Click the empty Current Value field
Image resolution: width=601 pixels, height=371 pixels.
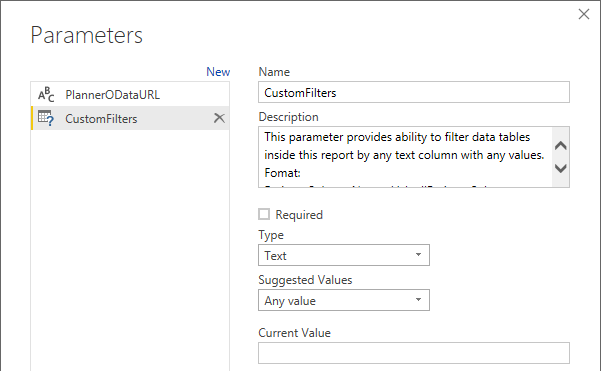point(414,353)
